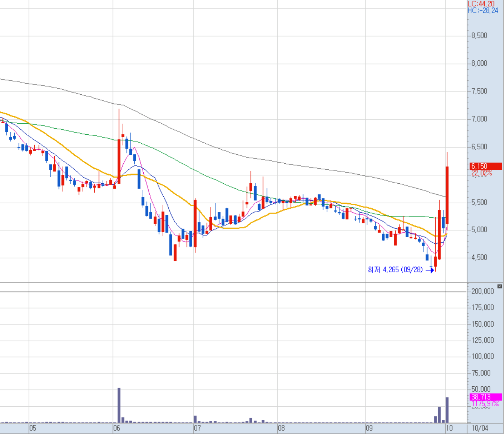
Task: Click the 100,000 volume axis label
Action: tap(482, 356)
